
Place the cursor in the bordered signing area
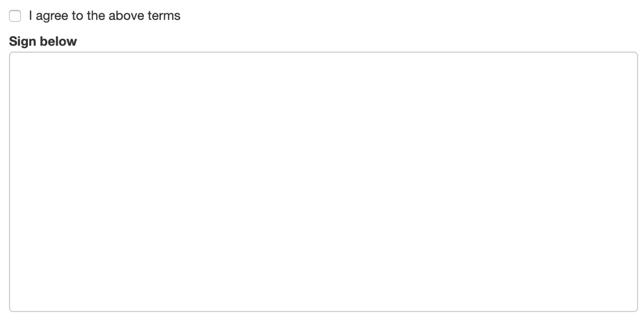324,182
